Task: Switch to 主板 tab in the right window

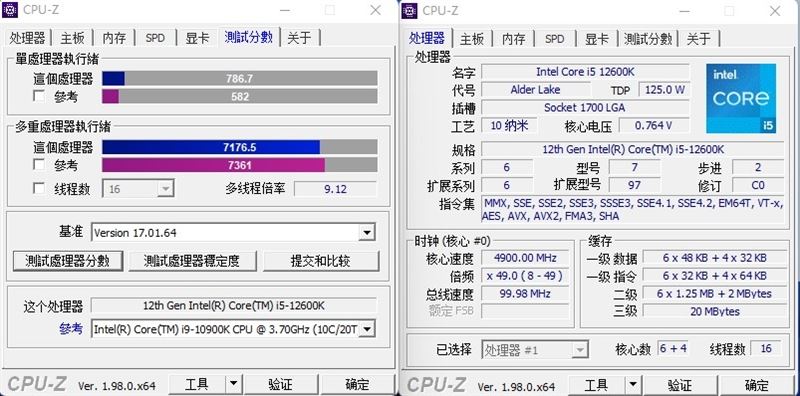Action: [471, 38]
